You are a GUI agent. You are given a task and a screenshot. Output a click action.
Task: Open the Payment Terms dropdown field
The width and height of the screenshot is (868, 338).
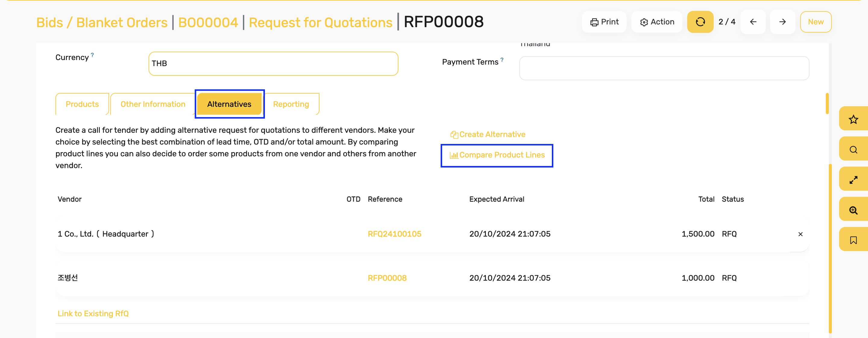(664, 68)
